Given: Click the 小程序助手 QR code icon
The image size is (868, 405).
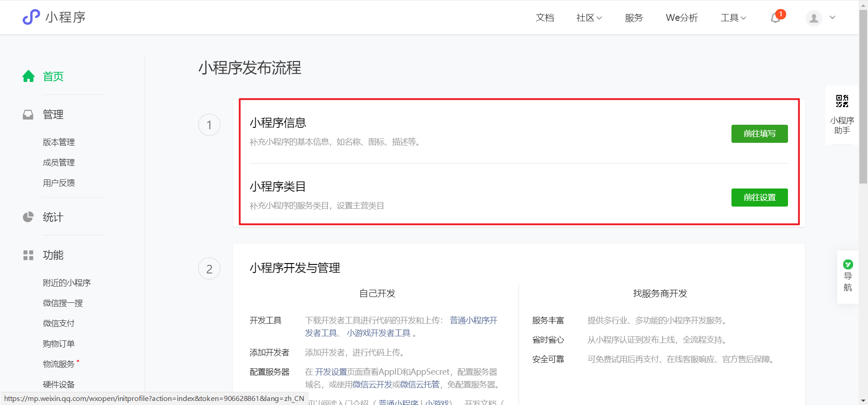Looking at the screenshot, I should [x=842, y=101].
